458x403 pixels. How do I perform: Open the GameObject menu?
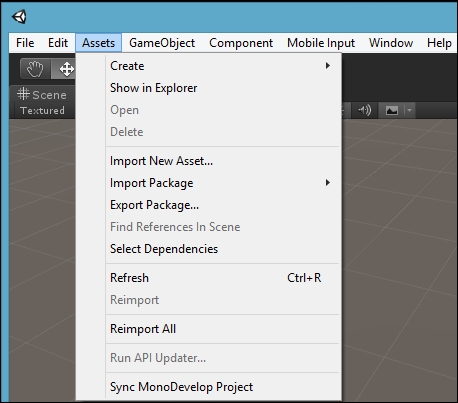point(162,43)
